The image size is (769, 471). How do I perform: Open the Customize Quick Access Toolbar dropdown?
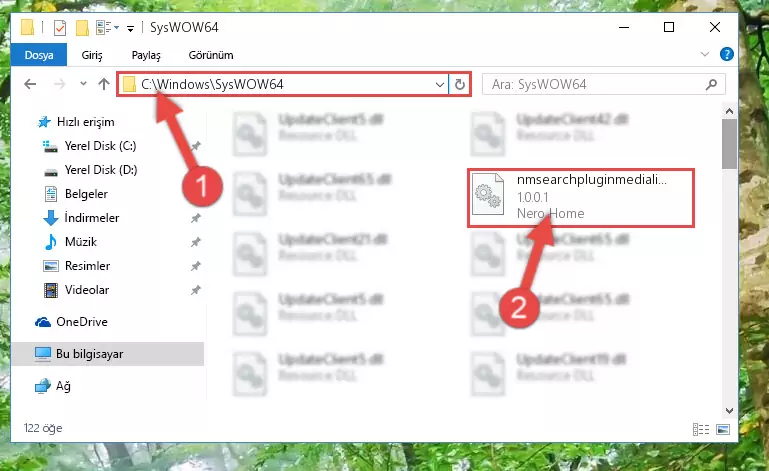click(x=130, y=28)
